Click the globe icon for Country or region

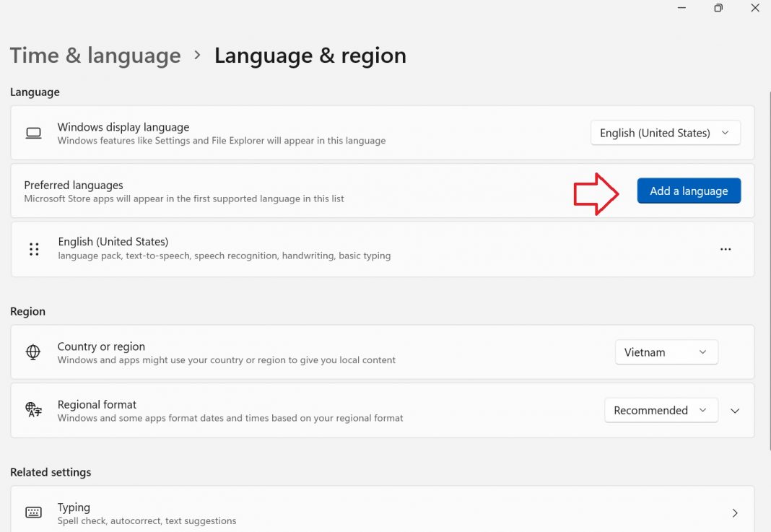tap(33, 352)
